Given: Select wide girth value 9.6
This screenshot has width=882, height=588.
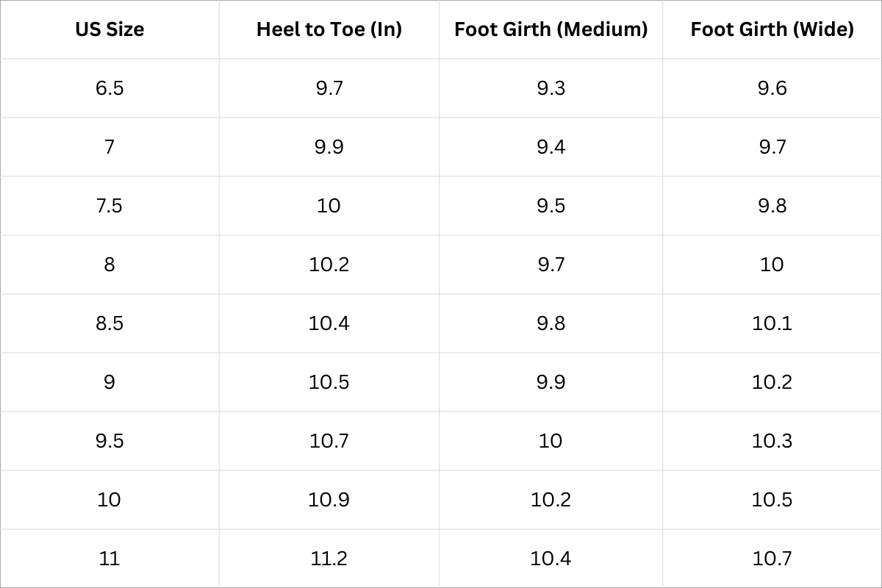Looking at the screenshot, I should pos(772,88).
